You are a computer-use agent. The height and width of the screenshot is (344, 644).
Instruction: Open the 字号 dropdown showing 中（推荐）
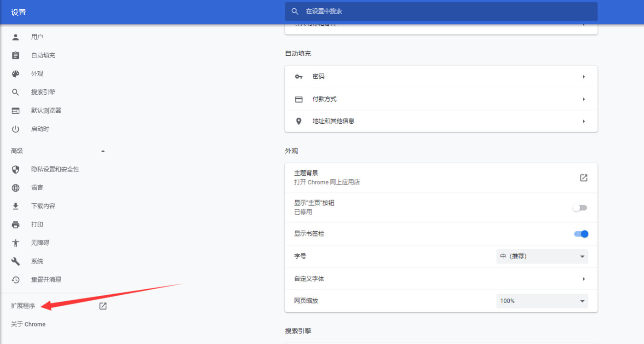pyautogui.click(x=542, y=256)
